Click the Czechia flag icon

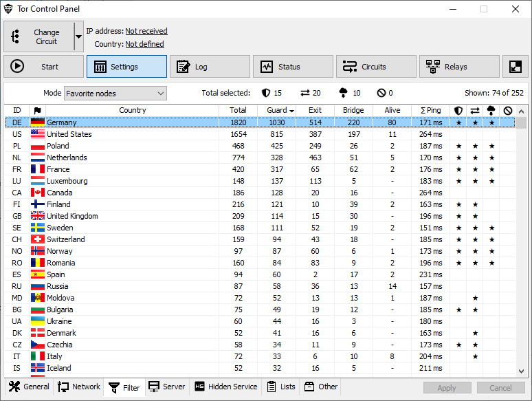pyautogui.click(x=38, y=345)
